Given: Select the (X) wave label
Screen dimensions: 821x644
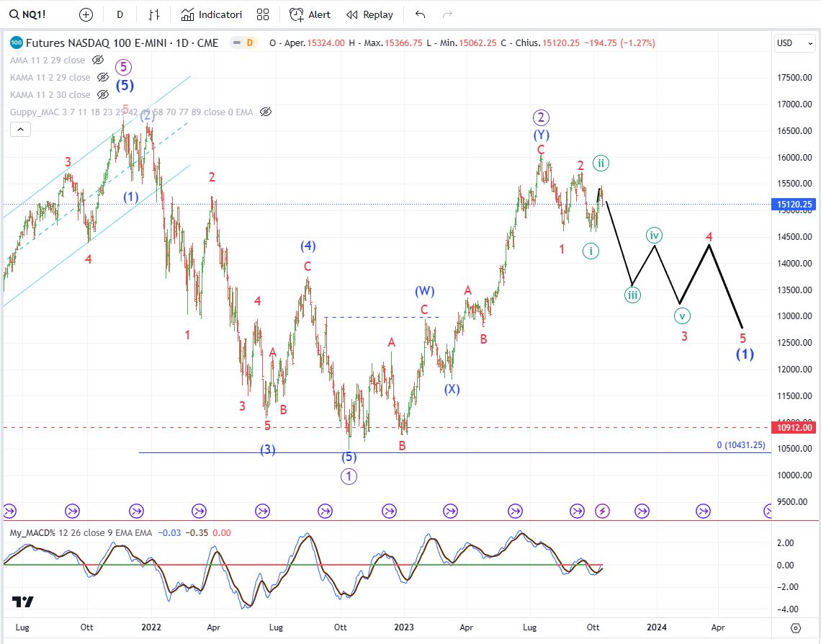Looking at the screenshot, I should point(452,389).
